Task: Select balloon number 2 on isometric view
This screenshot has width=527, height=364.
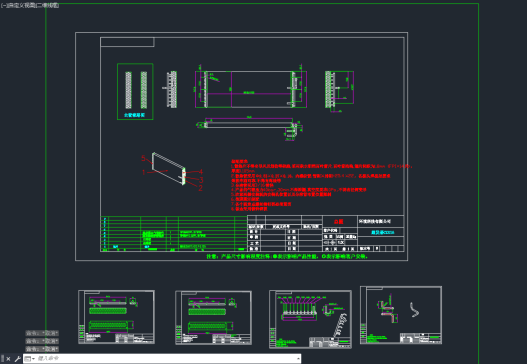Action: point(200,188)
